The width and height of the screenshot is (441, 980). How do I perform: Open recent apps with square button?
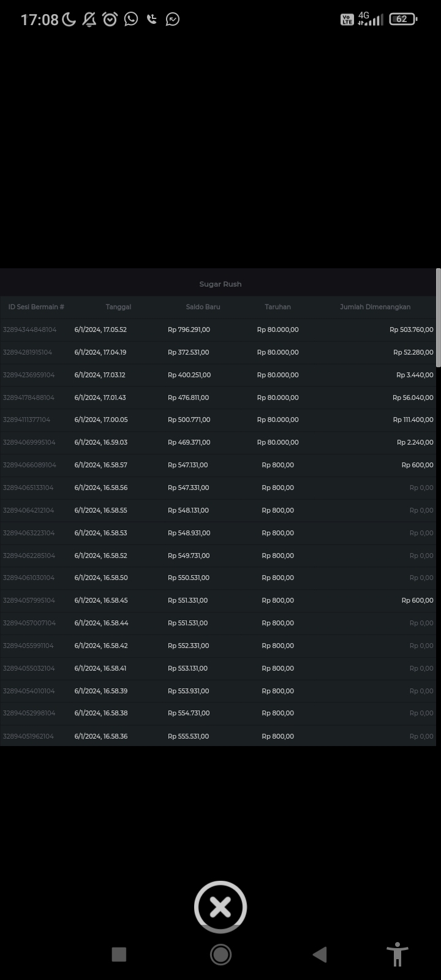(x=119, y=954)
